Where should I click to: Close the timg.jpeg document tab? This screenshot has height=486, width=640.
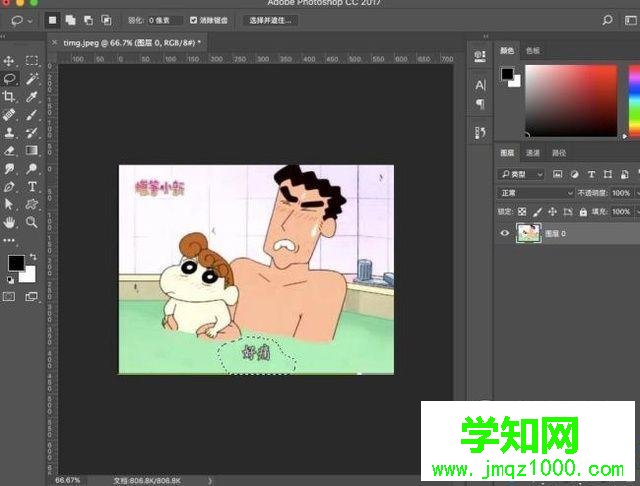pos(54,42)
